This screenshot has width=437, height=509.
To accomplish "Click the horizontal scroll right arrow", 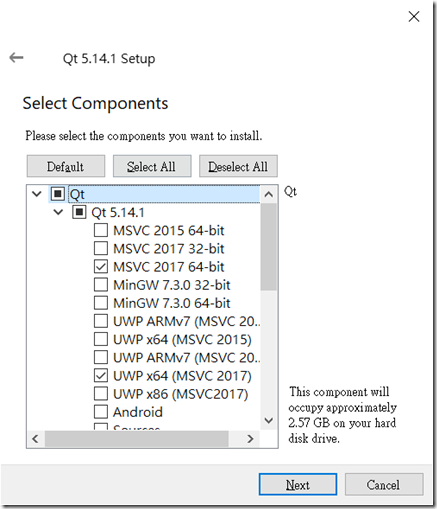I will point(250,439).
